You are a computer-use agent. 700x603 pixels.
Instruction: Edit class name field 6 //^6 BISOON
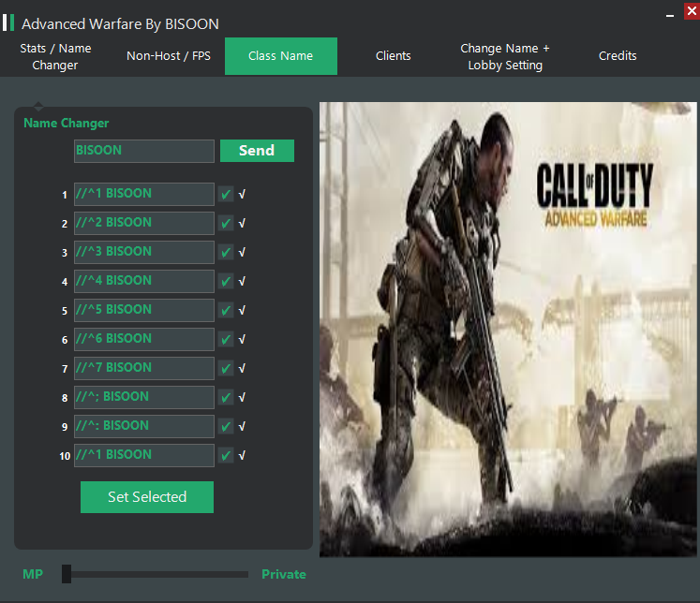tap(144, 339)
